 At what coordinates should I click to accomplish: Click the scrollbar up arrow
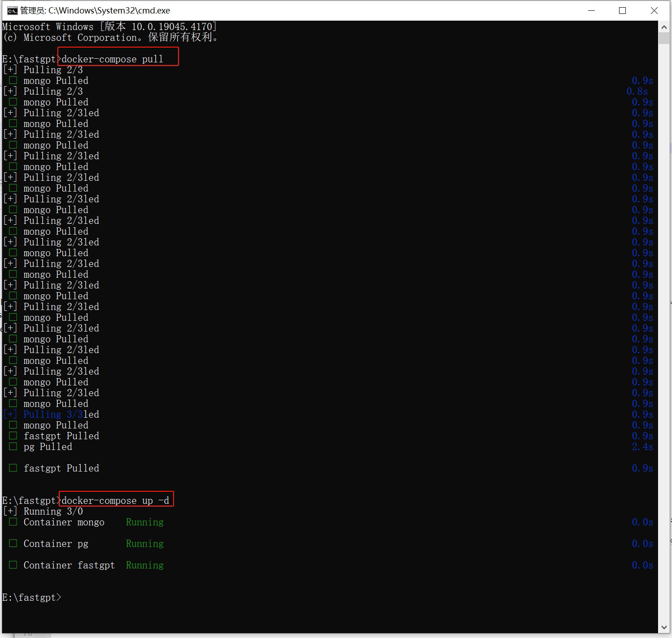coord(664,27)
